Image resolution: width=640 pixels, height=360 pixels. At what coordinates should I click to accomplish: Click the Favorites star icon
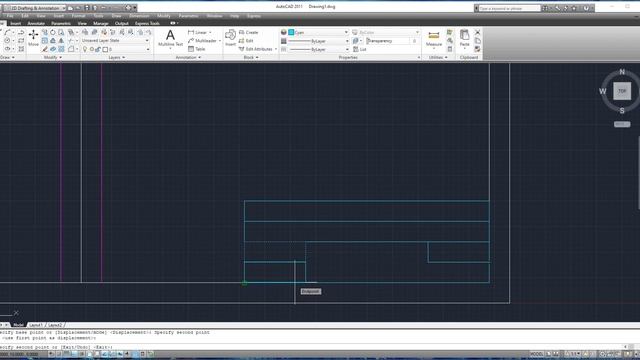point(574,8)
